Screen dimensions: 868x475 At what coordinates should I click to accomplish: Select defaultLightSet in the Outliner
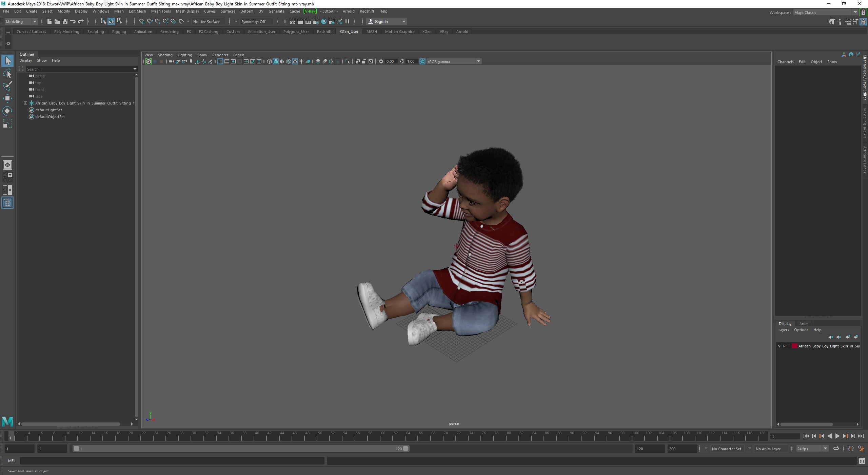point(48,110)
